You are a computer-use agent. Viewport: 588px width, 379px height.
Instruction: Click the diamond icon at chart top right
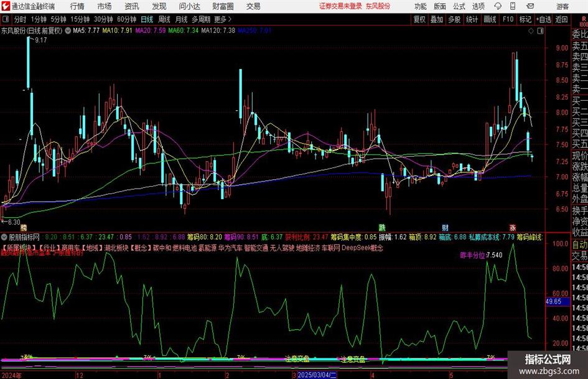(531, 31)
